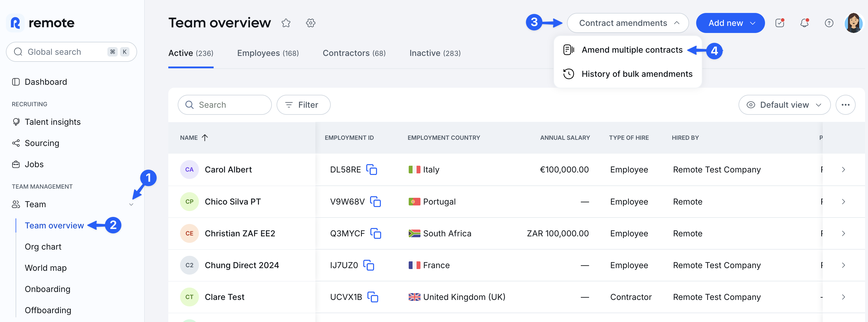Screen dimensions: 868x322
Task: Open the user profile avatar
Action: (x=853, y=23)
